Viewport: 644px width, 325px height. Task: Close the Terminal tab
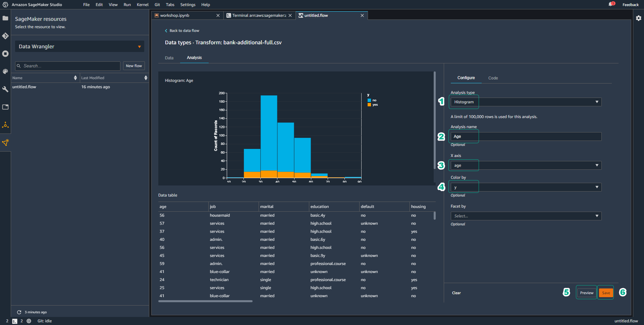pyautogui.click(x=290, y=15)
